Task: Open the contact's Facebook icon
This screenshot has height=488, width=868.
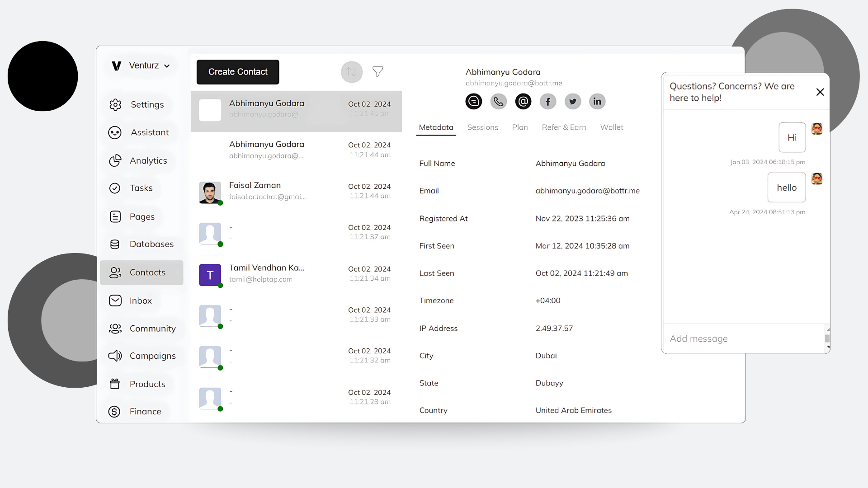Action: coord(547,101)
